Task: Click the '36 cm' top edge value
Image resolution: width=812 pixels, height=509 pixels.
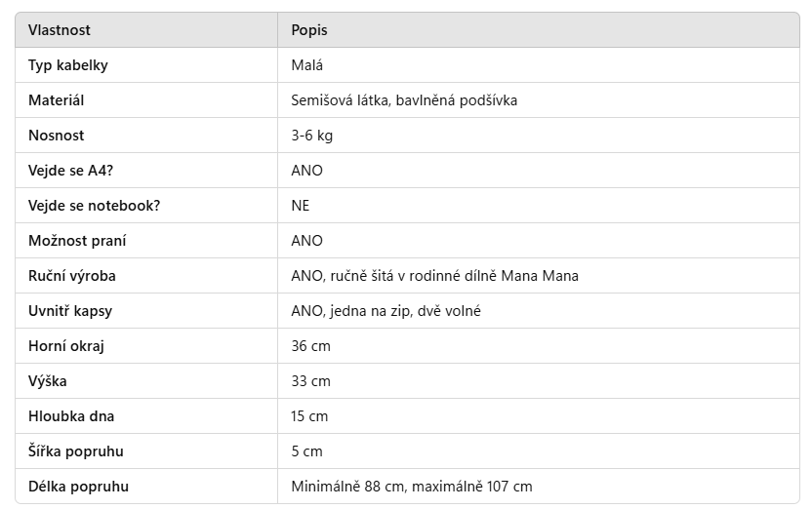Action: 310,346
